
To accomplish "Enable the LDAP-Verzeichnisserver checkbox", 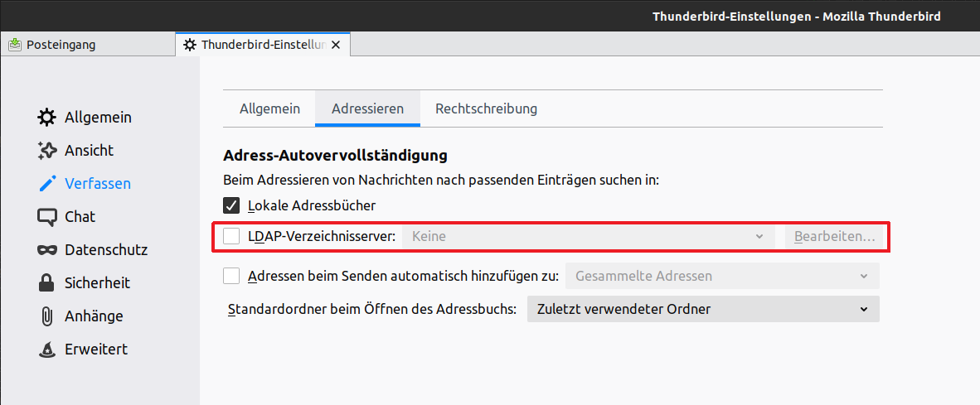I will (231, 236).
